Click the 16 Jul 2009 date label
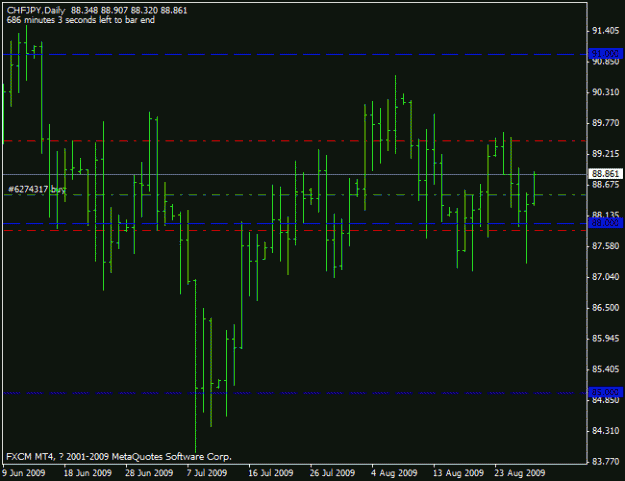 271,473
